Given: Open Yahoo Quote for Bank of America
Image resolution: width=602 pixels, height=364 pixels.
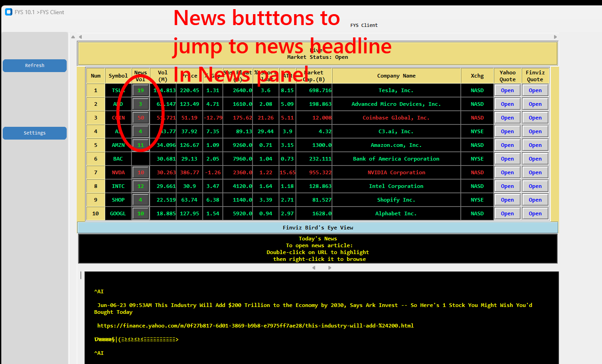Looking at the screenshot, I should 507,159.
